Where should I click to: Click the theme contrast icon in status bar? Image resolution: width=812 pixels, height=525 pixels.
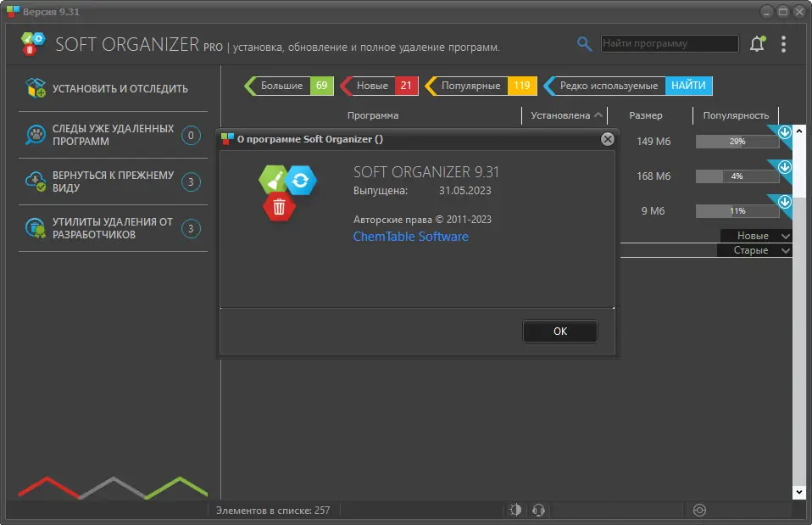pos(515,510)
